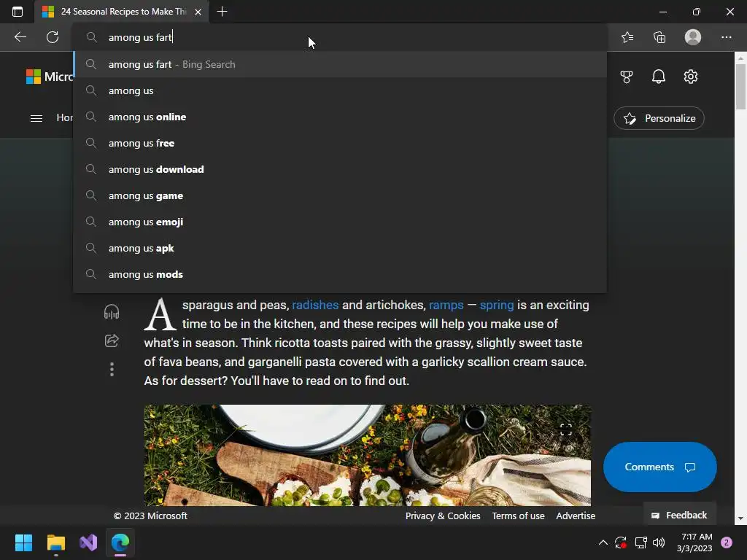Open Terms of use link

coord(518,516)
